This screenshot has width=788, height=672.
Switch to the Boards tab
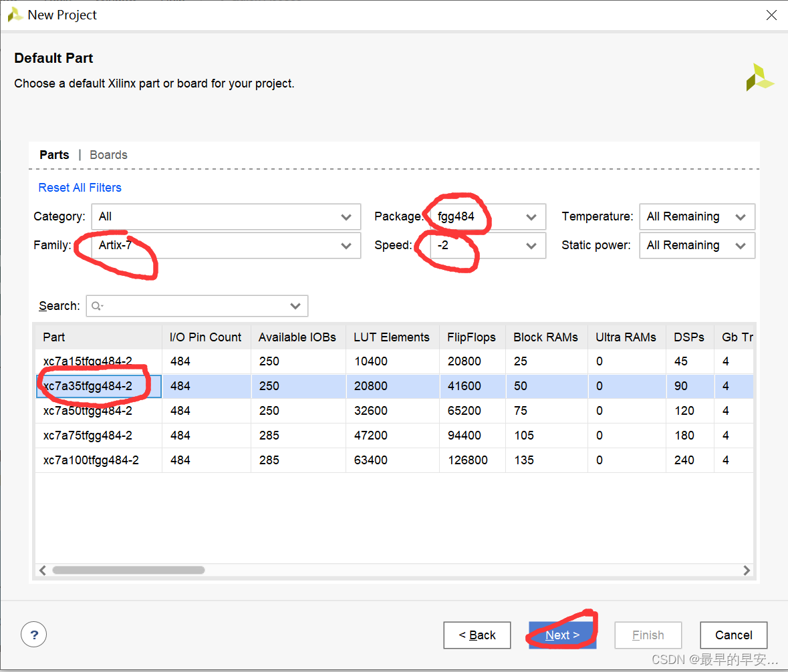click(x=108, y=155)
